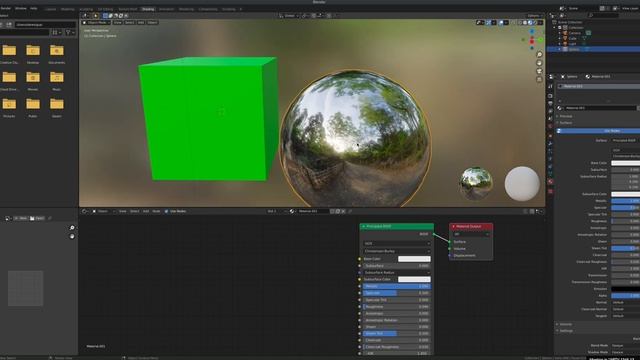Select the reflective sphere in viewport

pyautogui.click(x=355, y=139)
